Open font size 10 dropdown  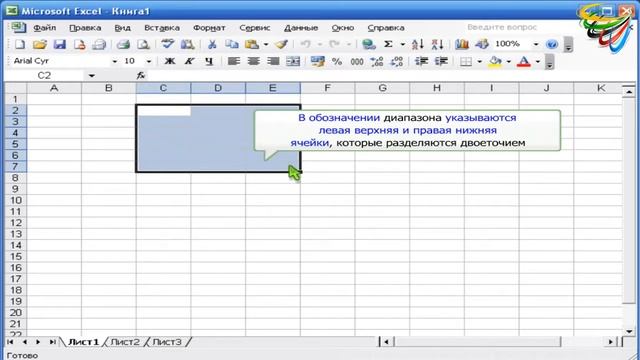[149, 62]
